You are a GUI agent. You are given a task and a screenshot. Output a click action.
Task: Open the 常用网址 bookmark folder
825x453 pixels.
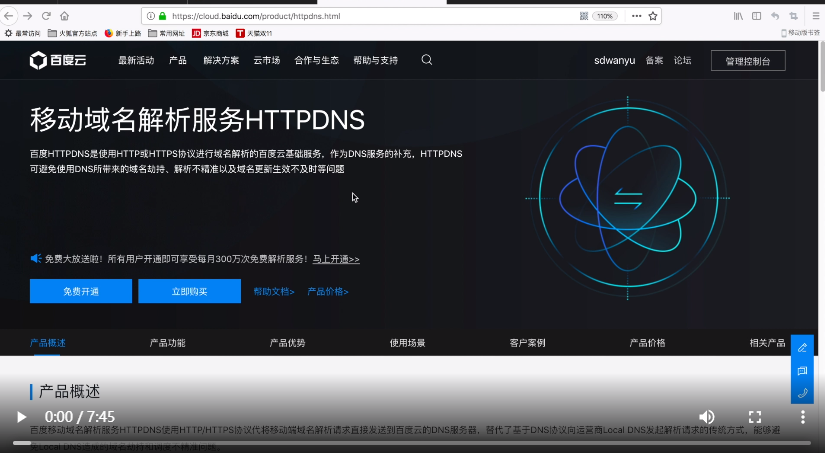pyautogui.click(x=166, y=33)
